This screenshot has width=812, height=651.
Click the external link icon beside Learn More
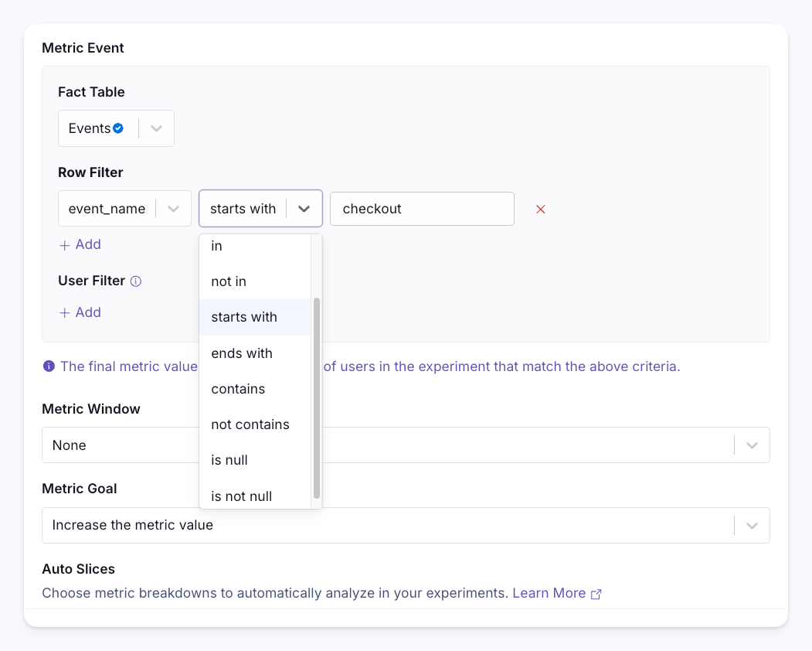point(596,594)
